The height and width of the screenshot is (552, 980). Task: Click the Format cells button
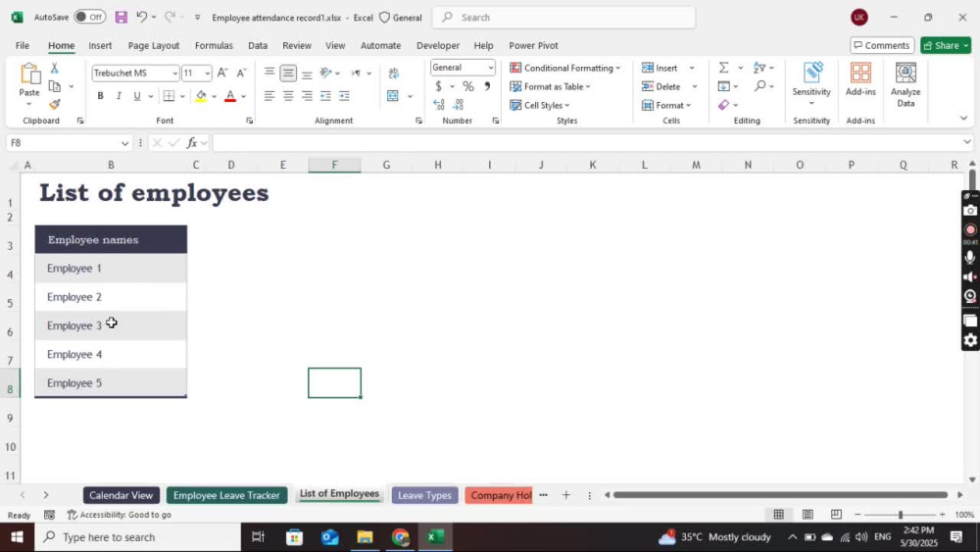point(666,105)
